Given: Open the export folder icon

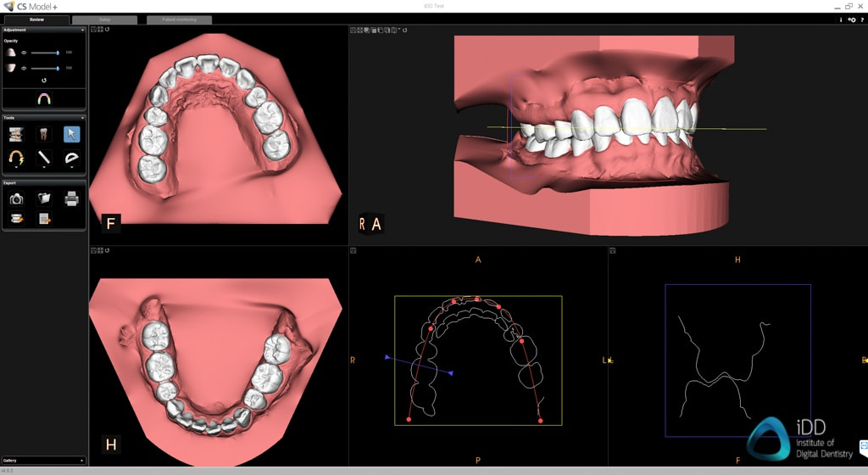Looking at the screenshot, I should (44, 198).
